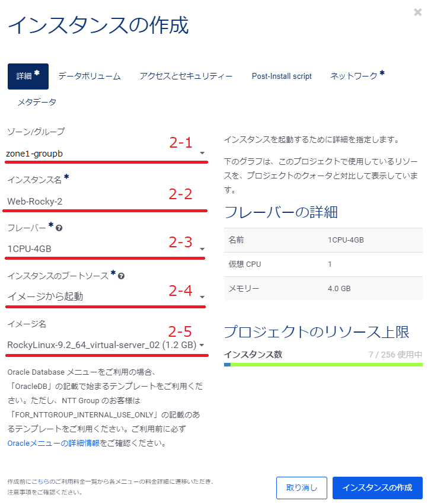Open the Oracleメニューの詳細情報 link
Image resolution: width=431 pixels, height=504 pixels.
(53, 444)
